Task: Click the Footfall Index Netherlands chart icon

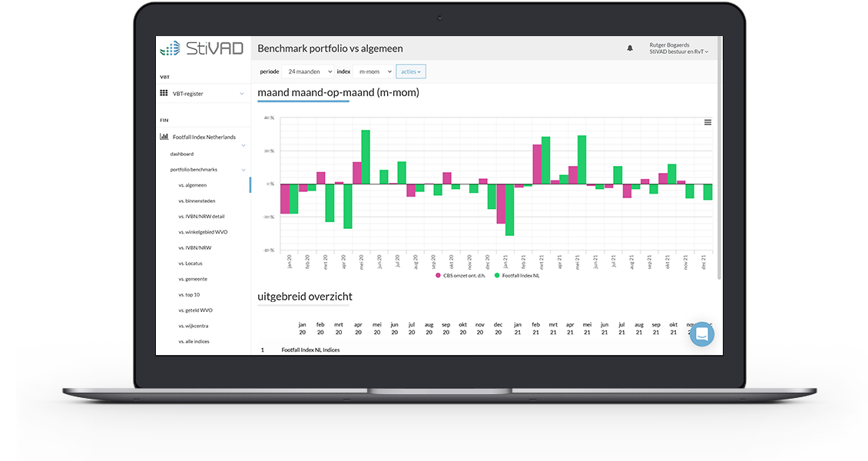Action: click(x=164, y=136)
